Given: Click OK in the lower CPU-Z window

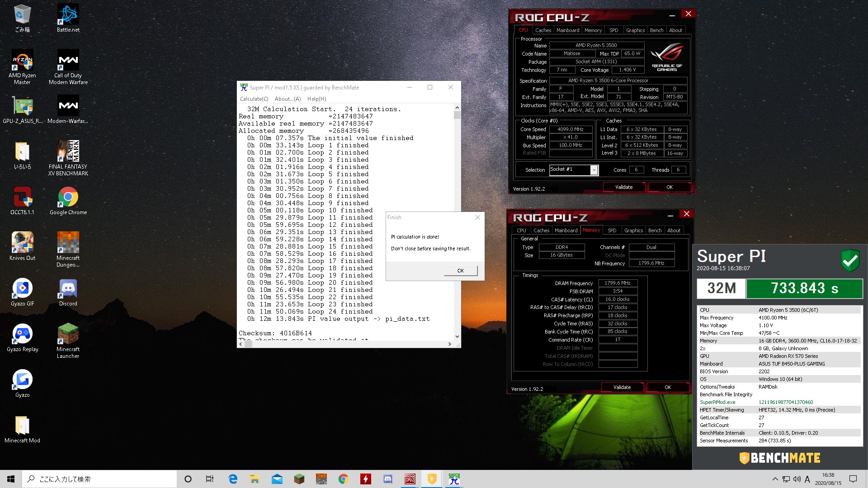Looking at the screenshot, I should [x=668, y=387].
